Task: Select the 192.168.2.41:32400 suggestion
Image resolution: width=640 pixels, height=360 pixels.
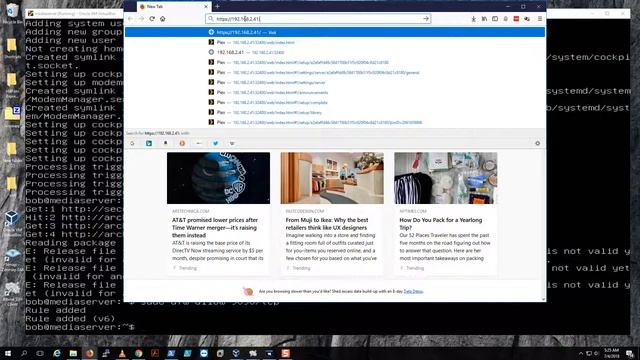Action: 335,52
